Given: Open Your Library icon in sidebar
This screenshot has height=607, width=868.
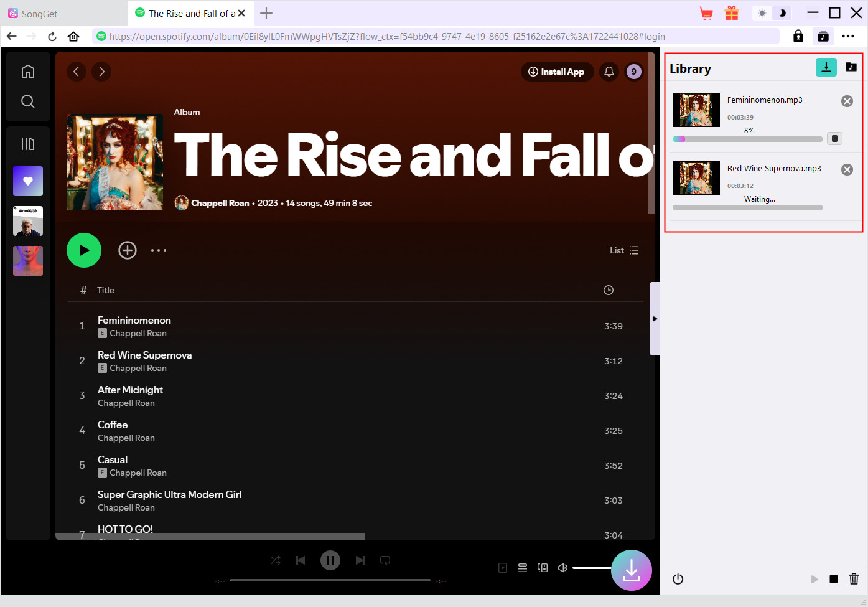Looking at the screenshot, I should coord(28,144).
